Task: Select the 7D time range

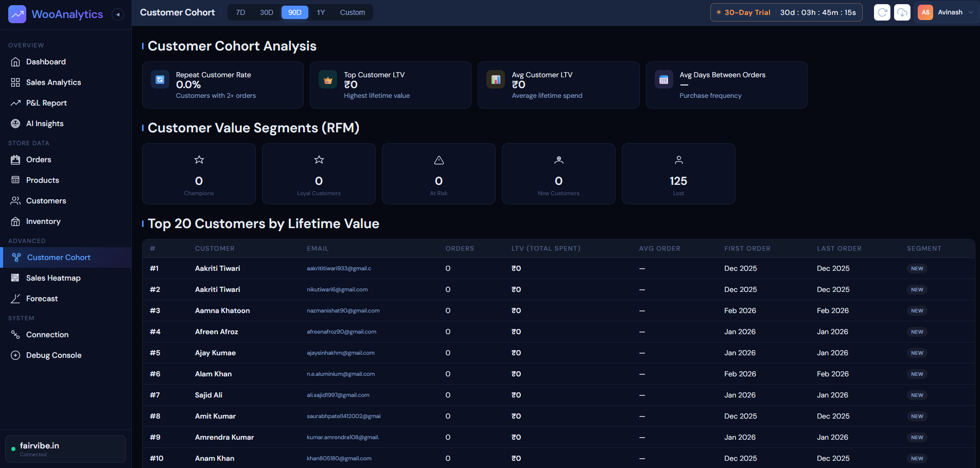Action: click(x=240, y=12)
